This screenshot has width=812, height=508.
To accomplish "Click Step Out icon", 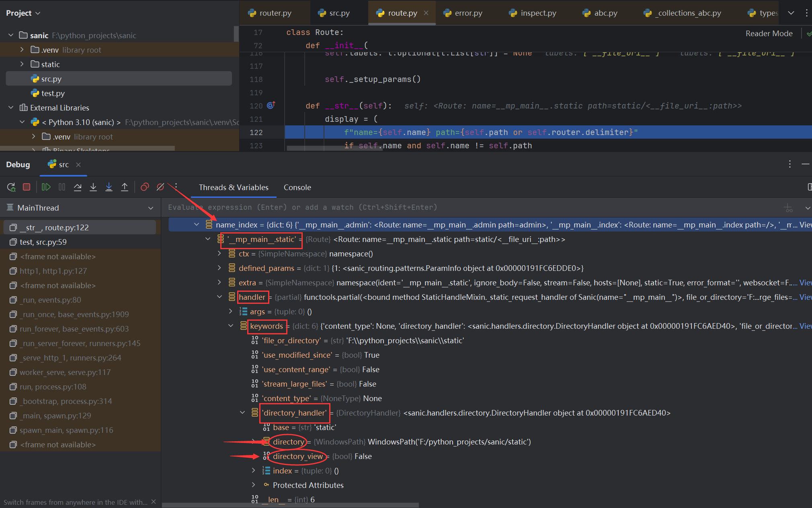I will point(125,187).
